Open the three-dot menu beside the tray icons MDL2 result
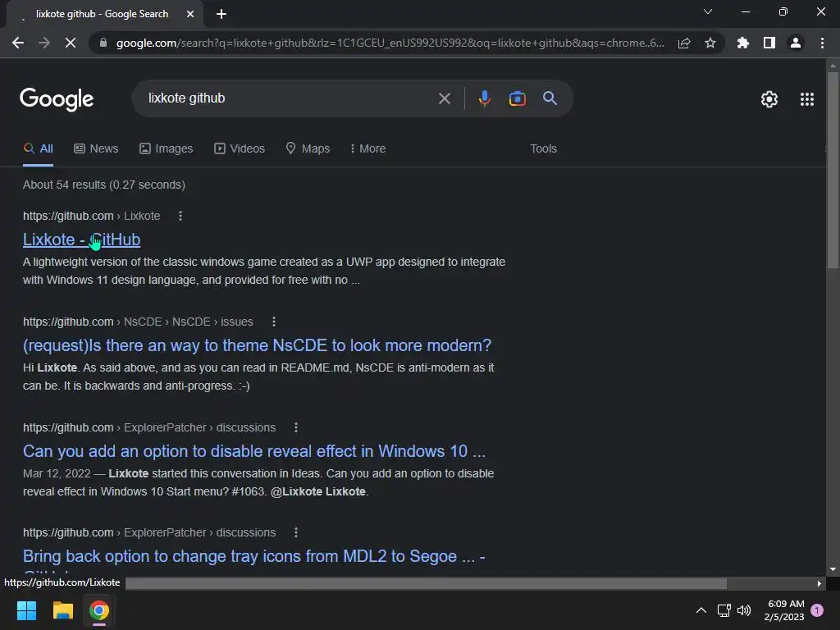 (x=295, y=532)
